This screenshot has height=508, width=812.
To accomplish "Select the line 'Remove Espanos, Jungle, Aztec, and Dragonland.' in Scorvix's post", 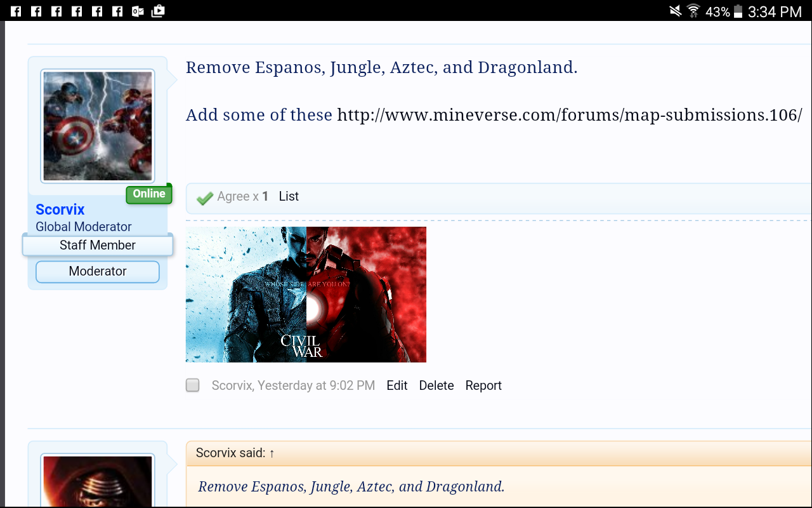I will pyautogui.click(x=382, y=67).
